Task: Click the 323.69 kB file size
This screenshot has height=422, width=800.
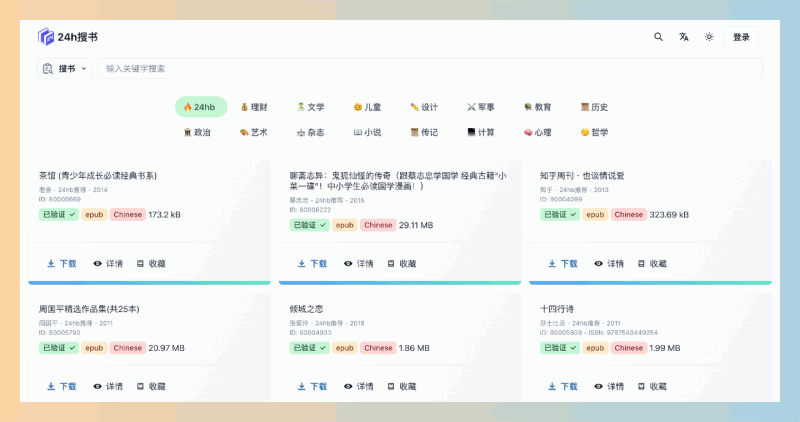Action: point(669,215)
